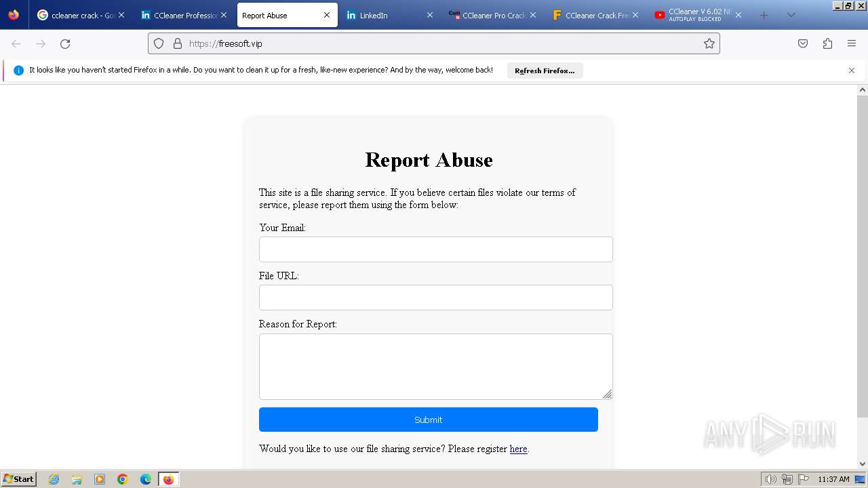Close the CCleaner Pro Crack tab

point(532,15)
